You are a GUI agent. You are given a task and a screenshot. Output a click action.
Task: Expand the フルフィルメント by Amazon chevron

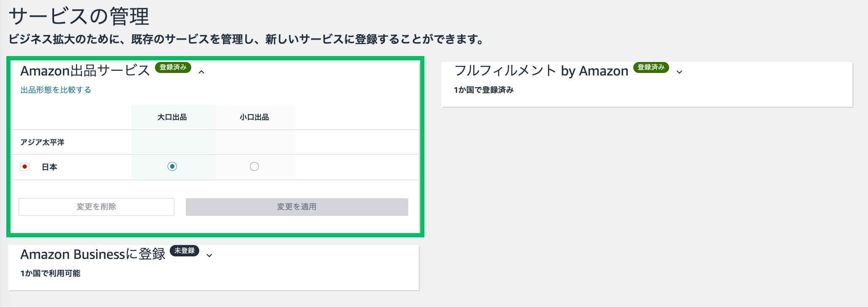[679, 72]
